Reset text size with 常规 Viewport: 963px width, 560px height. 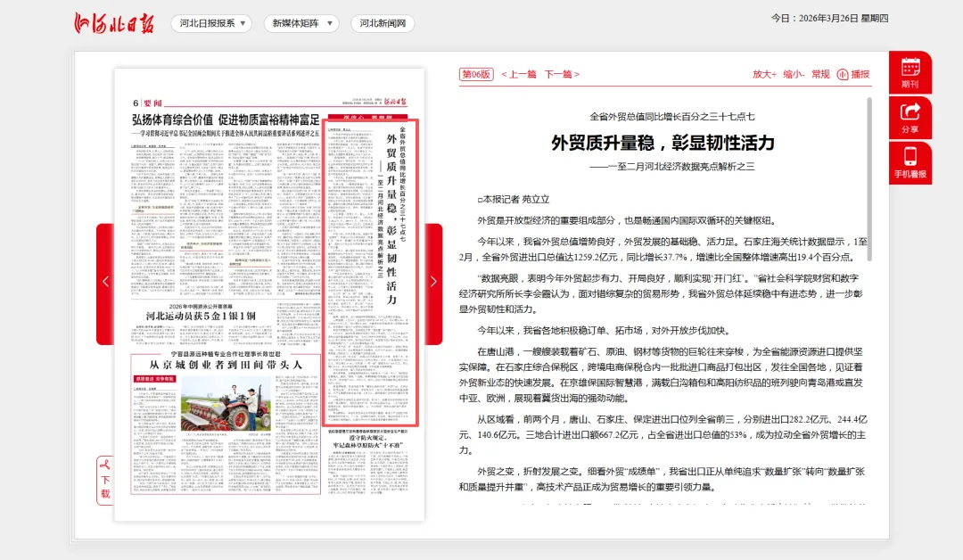[820, 74]
